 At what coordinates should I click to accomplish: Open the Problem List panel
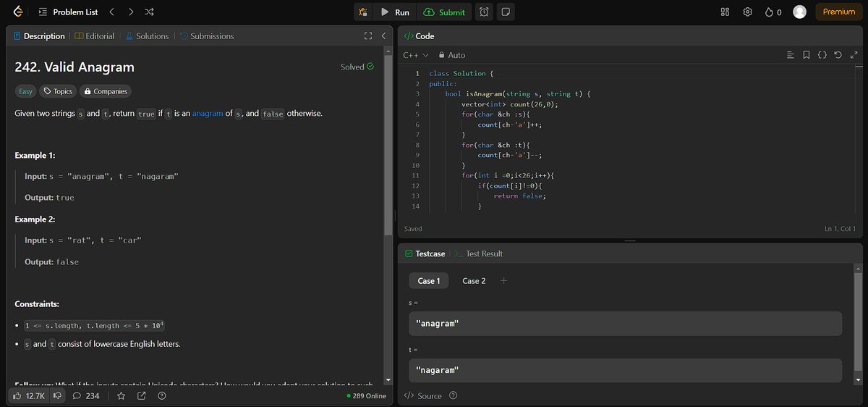coord(68,12)
